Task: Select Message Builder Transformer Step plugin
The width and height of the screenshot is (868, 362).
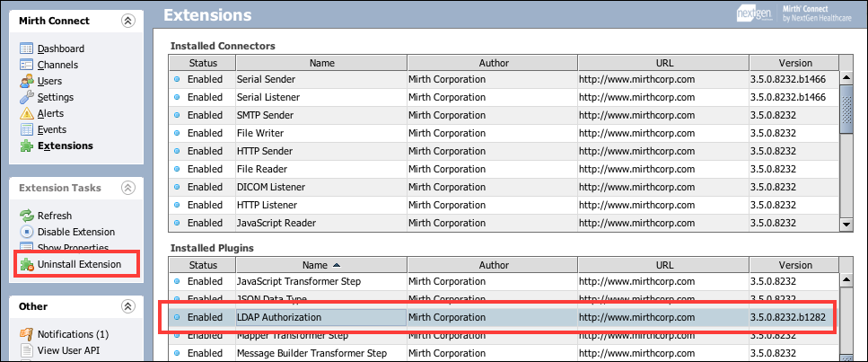Action: pyautogui.click(x=504, y=353)
